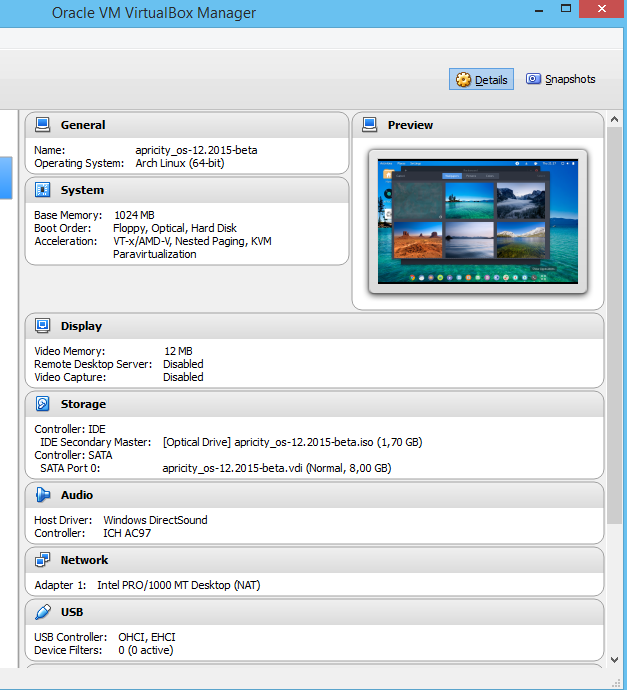Click the Floppy, Optical, Hard Disk boot order
Screen dimensions: 627x690
pos(175,228)
